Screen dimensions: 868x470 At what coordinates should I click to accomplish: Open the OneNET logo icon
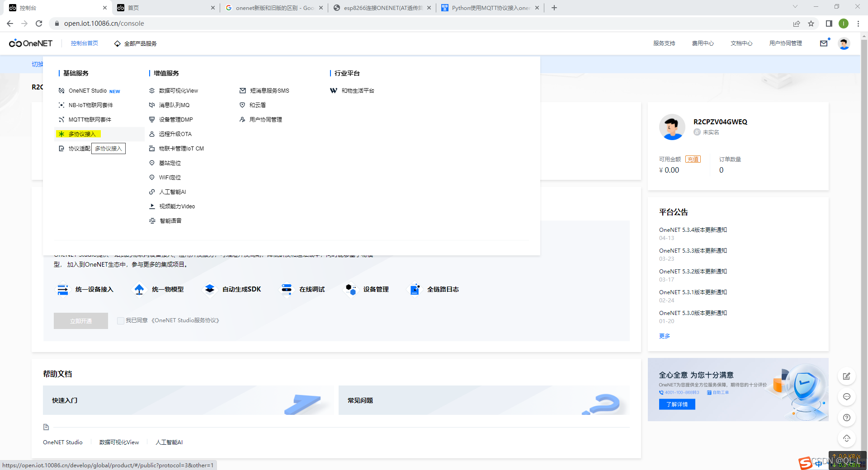tap(16, 43)
